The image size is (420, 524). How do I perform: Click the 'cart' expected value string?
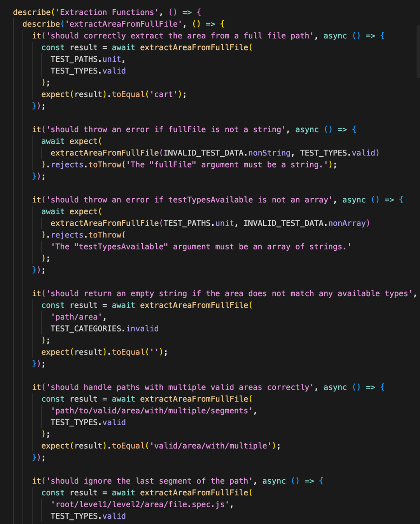click(x=164, y=94)
